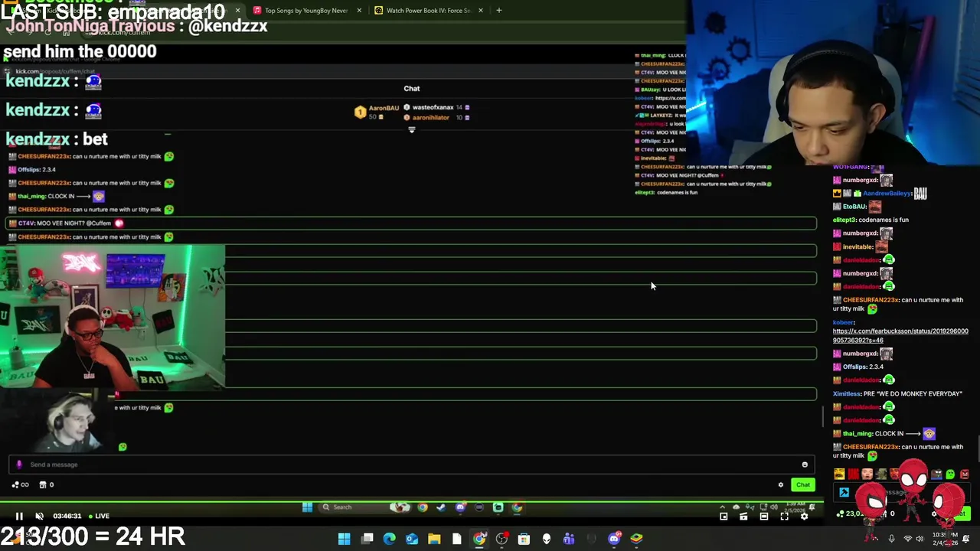
Task: Select the highlighted CT4V MOO VEE NIGHT message
Action: (x=411, y=223)
